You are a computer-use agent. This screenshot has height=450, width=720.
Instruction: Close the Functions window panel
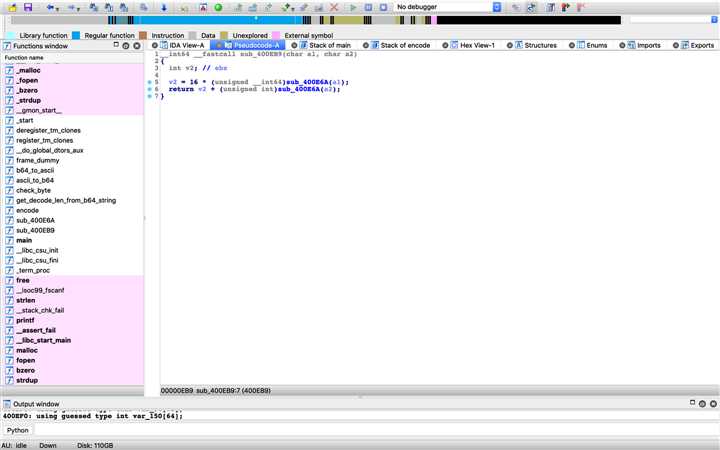tap(136, 45)
